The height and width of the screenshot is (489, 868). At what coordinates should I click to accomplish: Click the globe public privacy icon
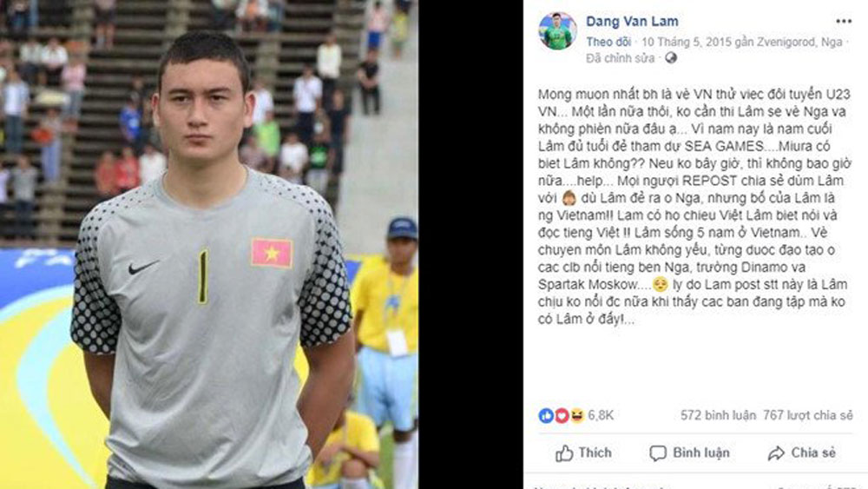pos(671,57)
